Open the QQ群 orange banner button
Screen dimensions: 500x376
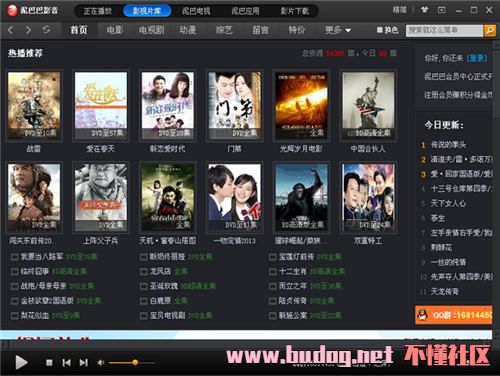454,315
